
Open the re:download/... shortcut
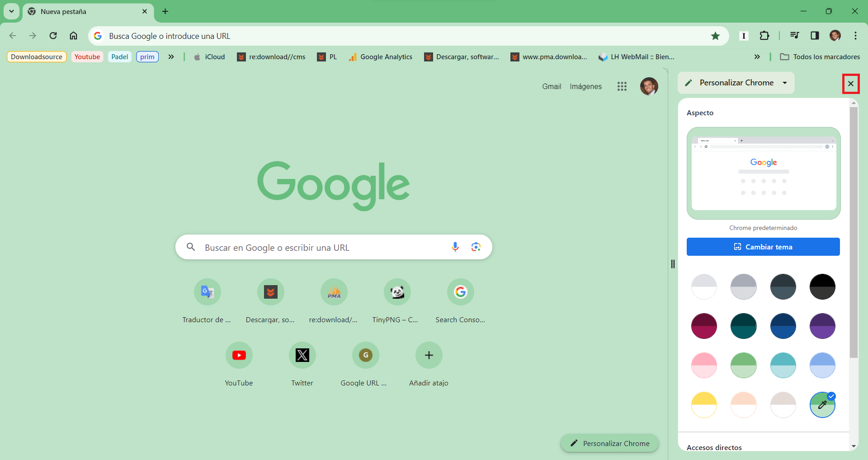[x=334, y=301]
